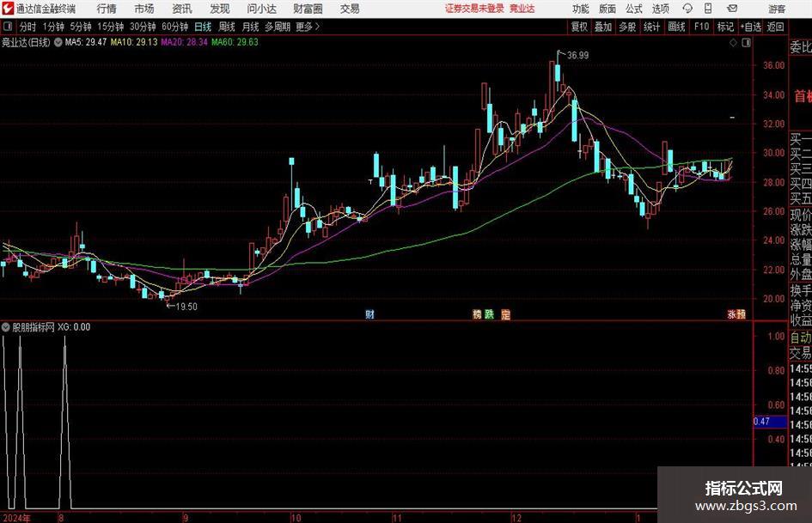Expand the MA indicator dropdown arrow

point(58,42)
